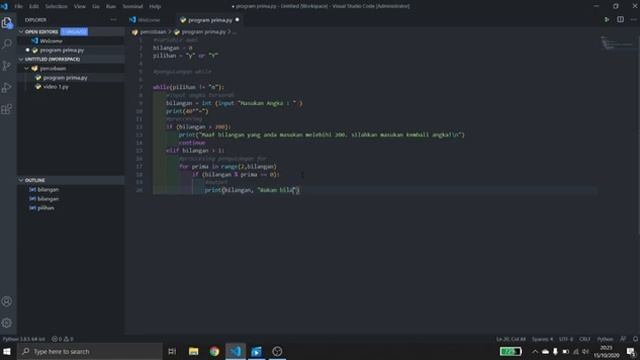The width and height of the screenshot is (640, 360).
Task: Open the blue video app taskbar icon
Action: click(256, 351)
